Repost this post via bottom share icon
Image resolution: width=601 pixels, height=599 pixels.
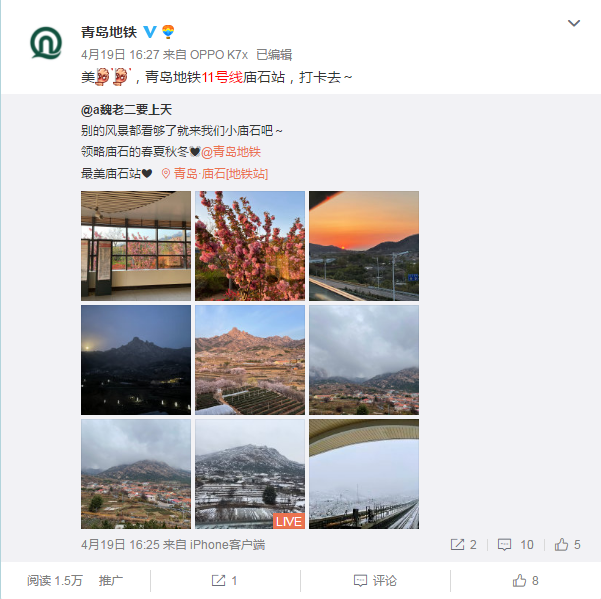pyautogui.click(x=225, y=581)
